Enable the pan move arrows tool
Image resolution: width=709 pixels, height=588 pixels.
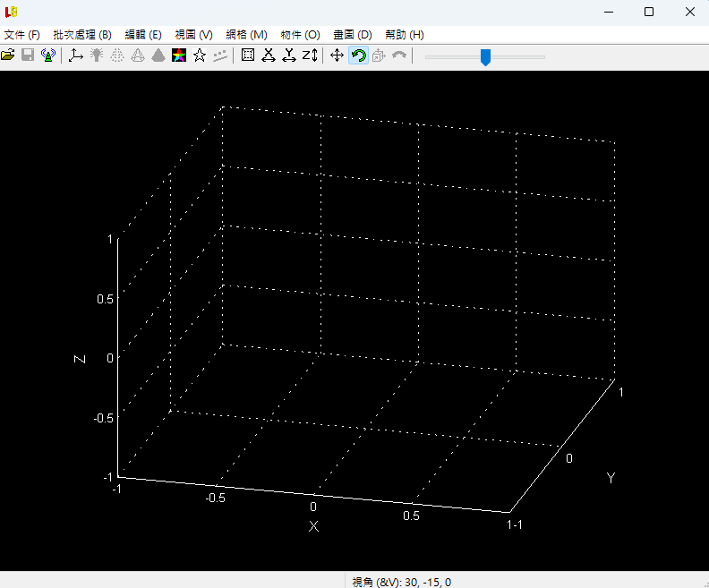coord(337,55)
